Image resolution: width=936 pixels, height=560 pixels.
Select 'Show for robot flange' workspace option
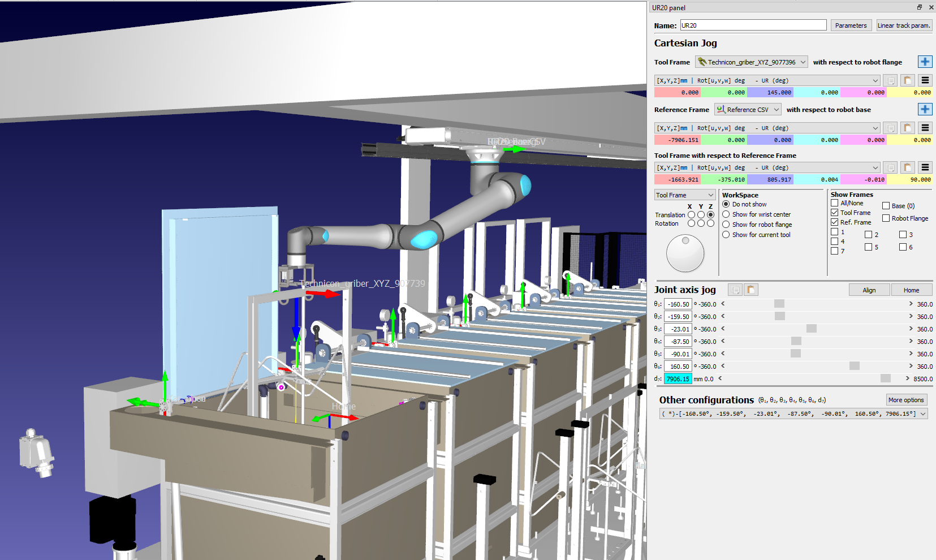pyautogui.click(x=726, y=225)
